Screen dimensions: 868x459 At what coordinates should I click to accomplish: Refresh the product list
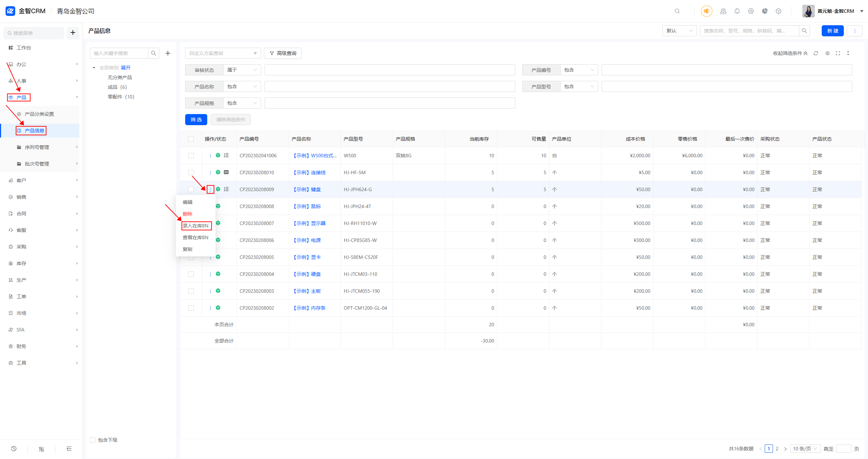click(815, 53)
